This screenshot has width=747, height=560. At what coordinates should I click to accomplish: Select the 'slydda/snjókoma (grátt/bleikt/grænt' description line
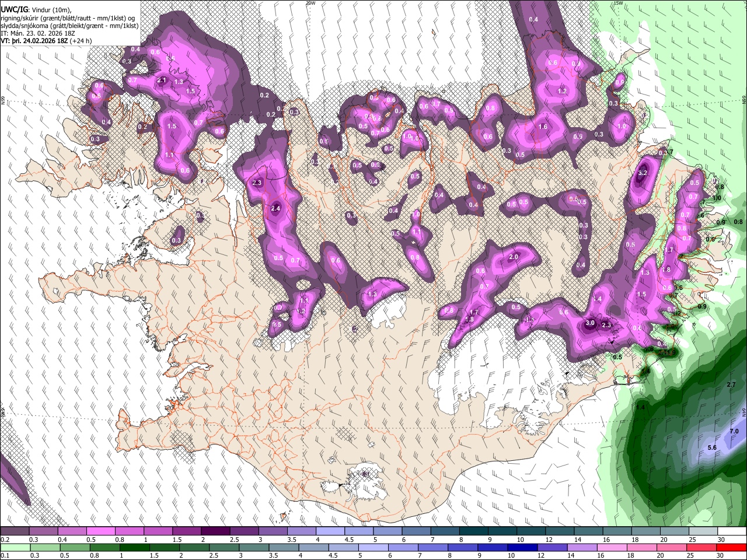pos(69,26)
